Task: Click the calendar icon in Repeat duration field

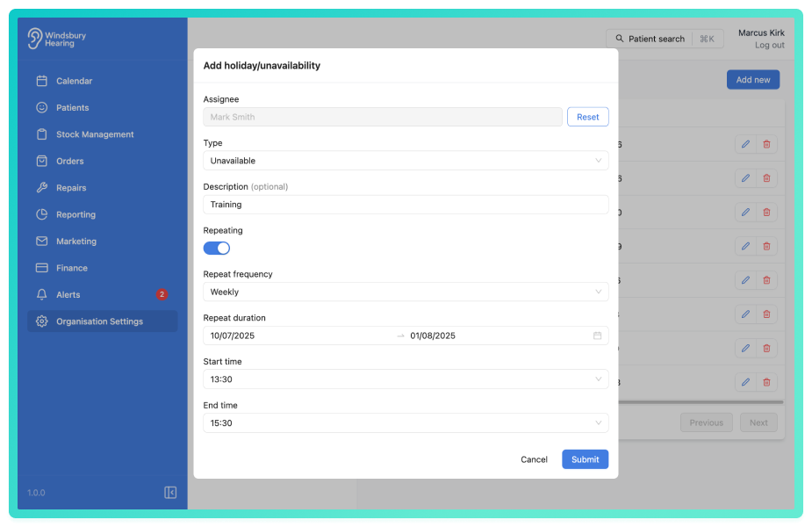Action: click(597, 336)
